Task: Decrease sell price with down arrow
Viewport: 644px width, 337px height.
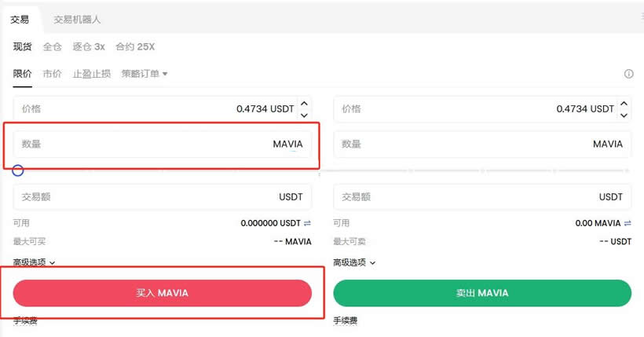Action: [624, 115]
